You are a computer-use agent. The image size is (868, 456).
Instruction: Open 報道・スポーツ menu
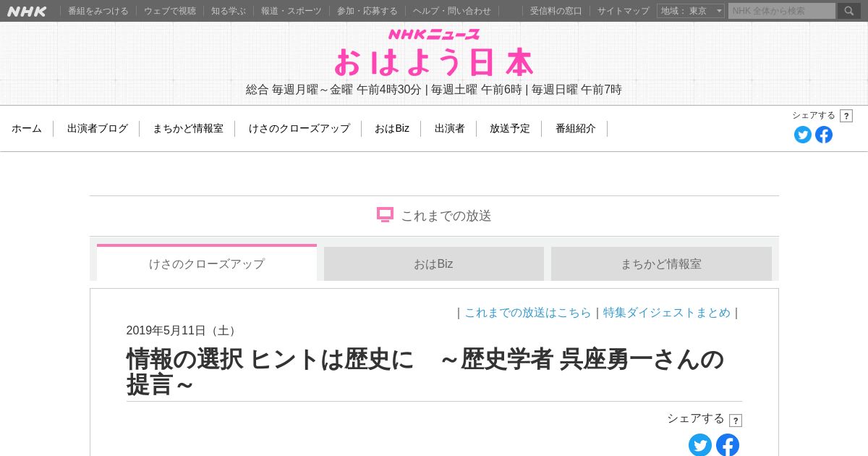tap(292, 11)
